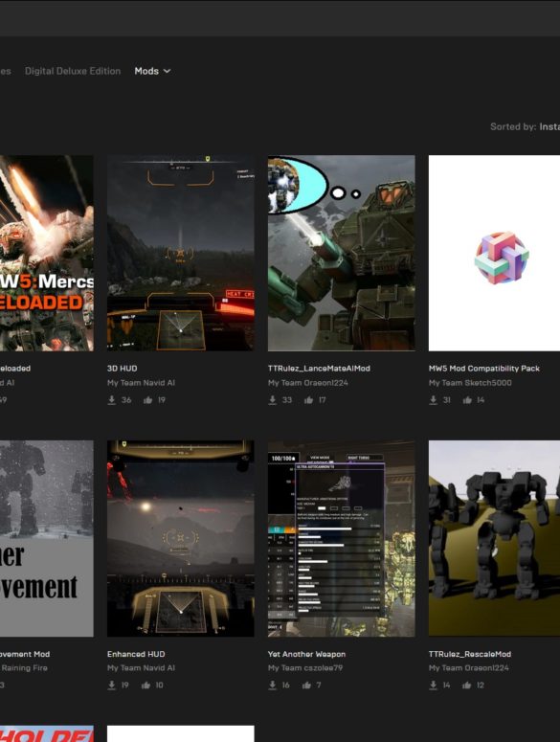Screen dimensions: 560x742
Task: Open TTRulez_LanceMateAIMod thumbnail image
Action: click(x=342, y=253)
